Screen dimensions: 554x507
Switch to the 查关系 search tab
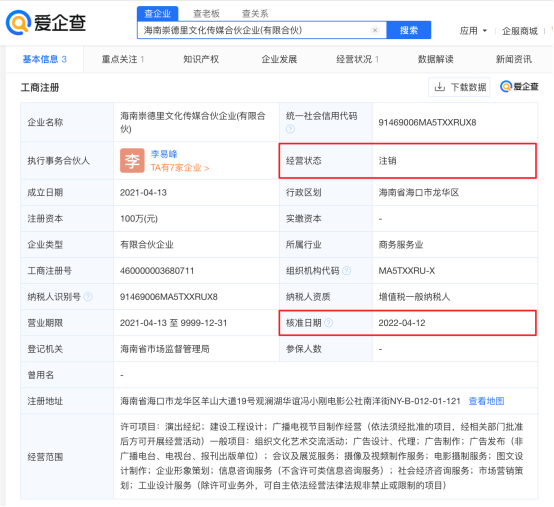tap(255, 13)
